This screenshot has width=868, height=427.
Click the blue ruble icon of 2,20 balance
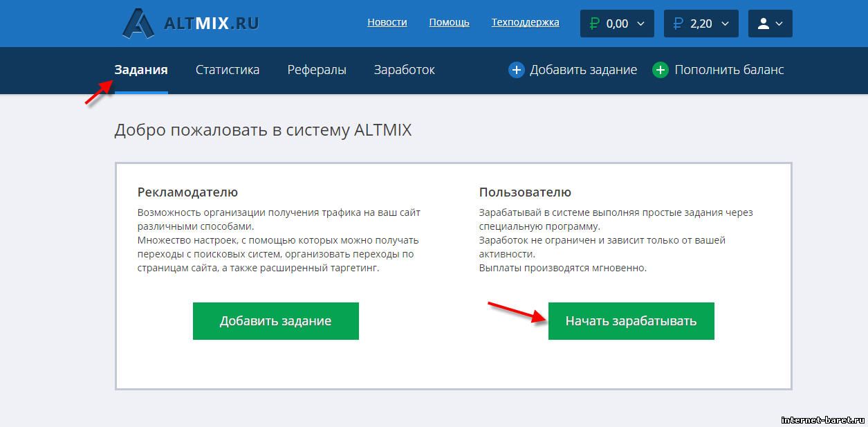click(x=678, y=24)
